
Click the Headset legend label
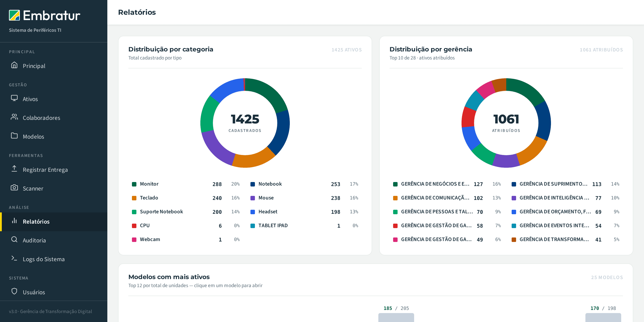pyautogui.click(x=268, y=212)
